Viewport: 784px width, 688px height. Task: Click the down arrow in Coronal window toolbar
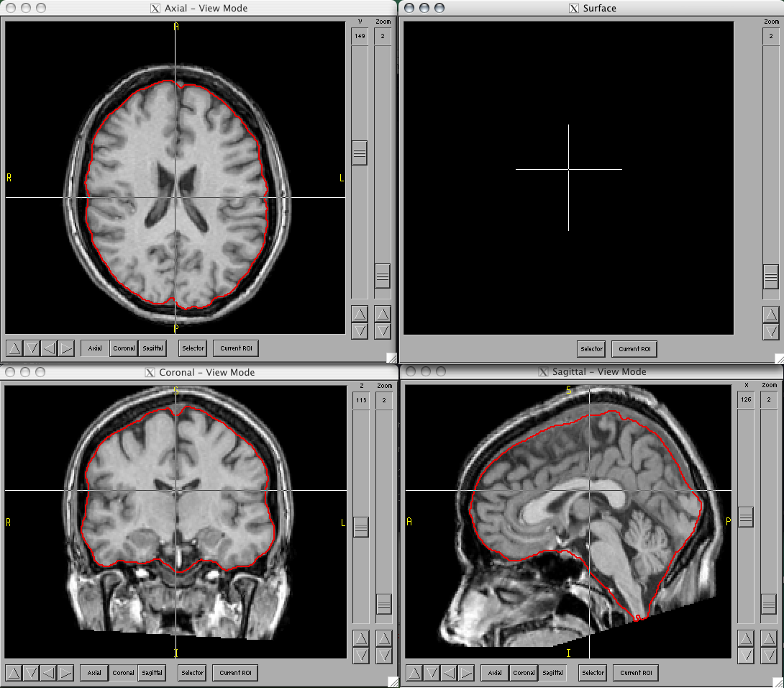click(x=31, y=673)
